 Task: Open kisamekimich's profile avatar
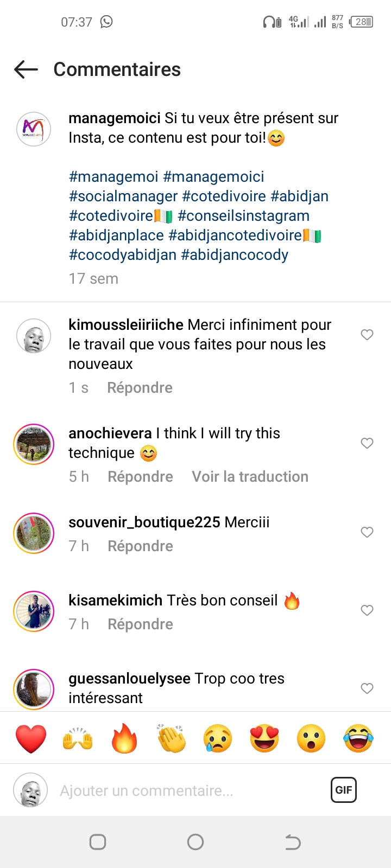34,611
